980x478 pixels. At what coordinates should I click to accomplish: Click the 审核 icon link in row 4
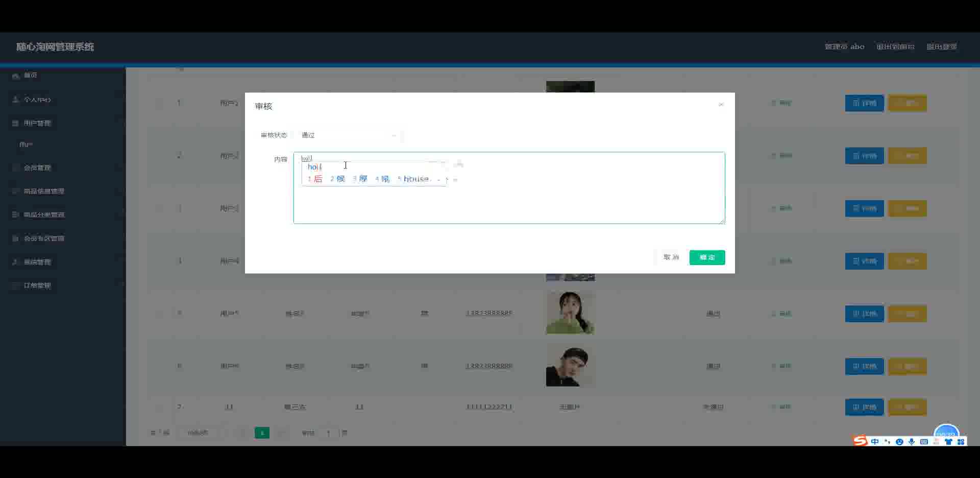(781, 261)
